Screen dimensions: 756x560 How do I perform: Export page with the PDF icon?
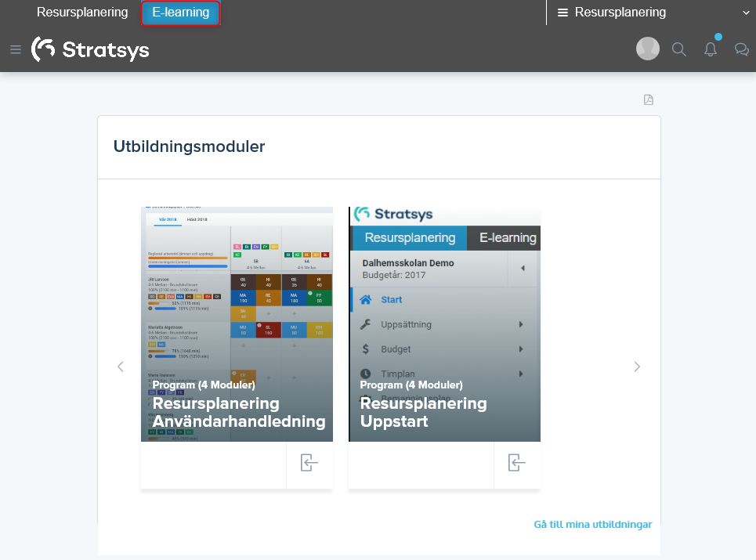[x=649, y=99]
